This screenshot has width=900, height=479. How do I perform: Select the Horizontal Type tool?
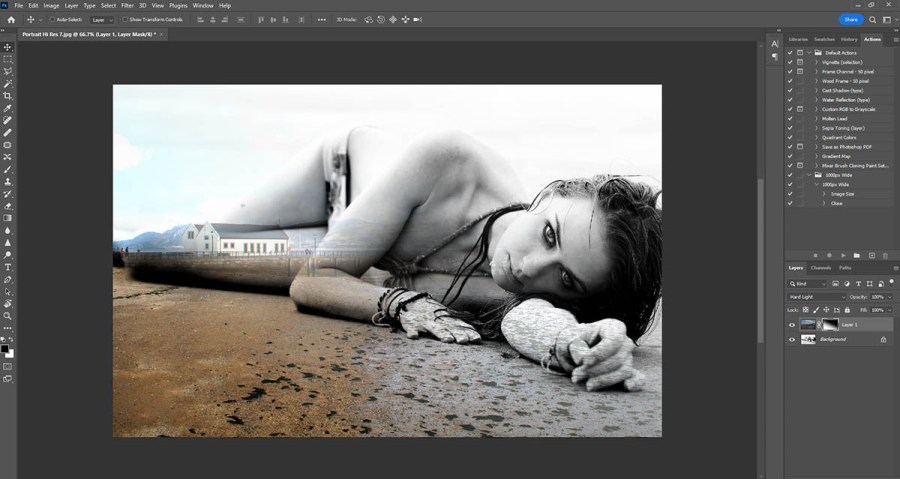[x=8, y=267]
